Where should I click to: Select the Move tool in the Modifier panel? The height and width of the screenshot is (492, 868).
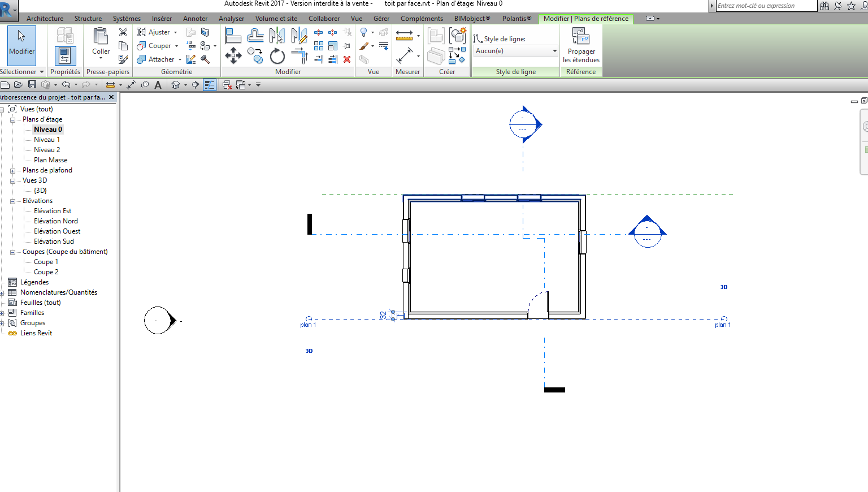[233, 55]
